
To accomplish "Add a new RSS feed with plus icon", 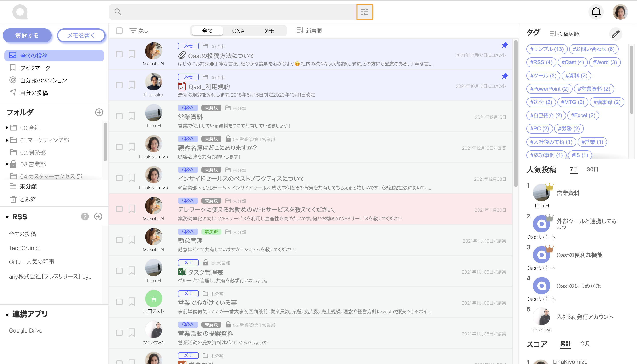I will (x=98, y=216).
